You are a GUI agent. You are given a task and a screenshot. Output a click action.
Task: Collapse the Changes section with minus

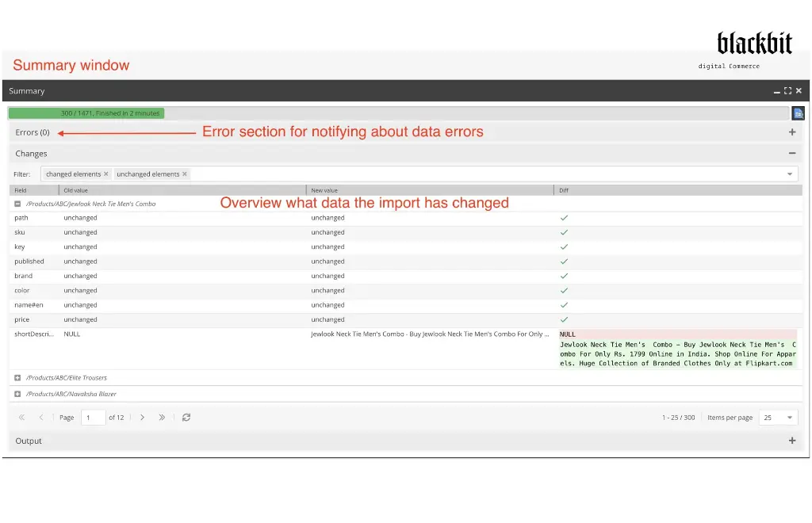pyautogui.click(x=792, y=153)
